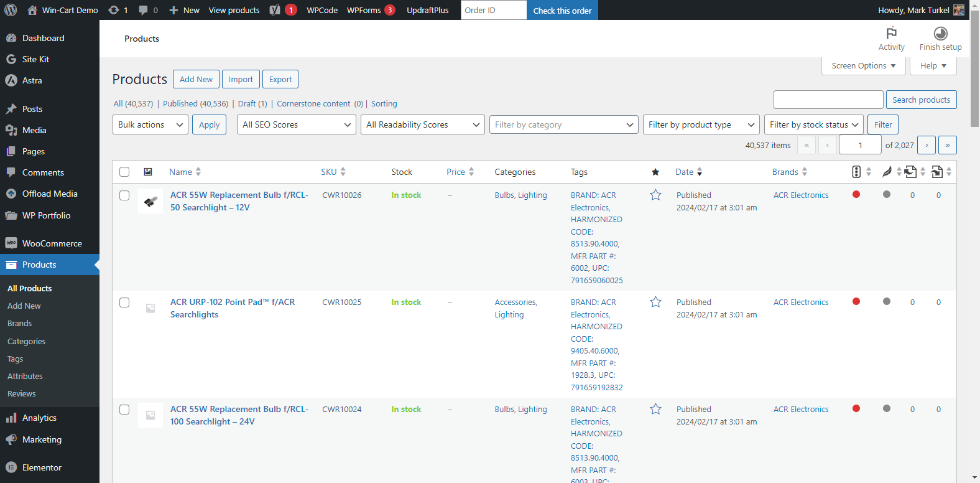Open Brands submenu under Products
Screen dimensions: 980x483
point(19,324)
